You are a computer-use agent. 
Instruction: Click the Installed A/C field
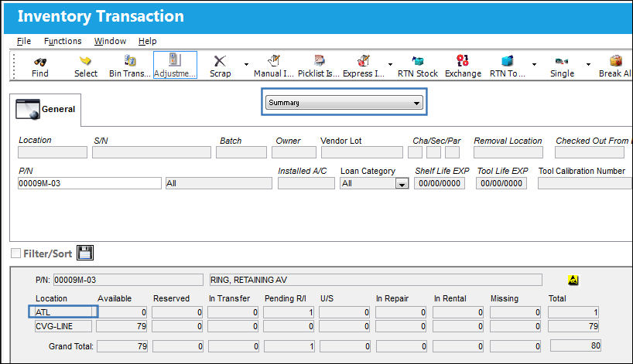click(x=306, y=183)
